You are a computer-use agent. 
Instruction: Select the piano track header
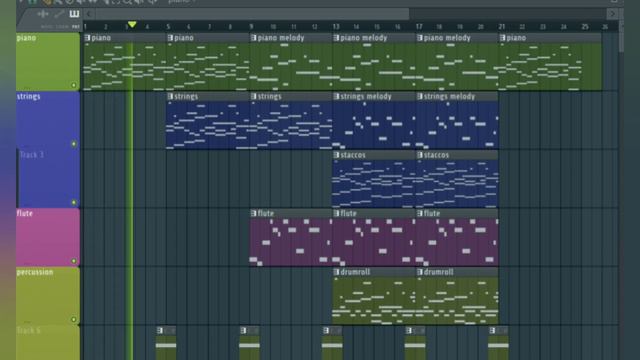tap(48, 62)
